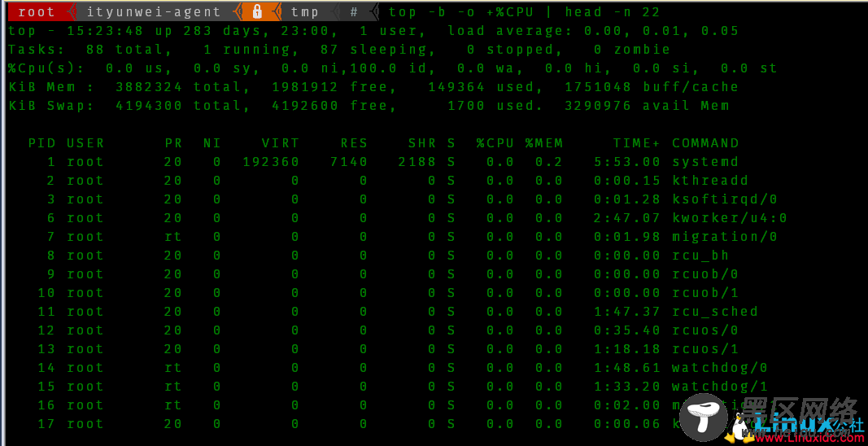
Task: Click the 'COMMAND' column header
Action: coord(706,143)
